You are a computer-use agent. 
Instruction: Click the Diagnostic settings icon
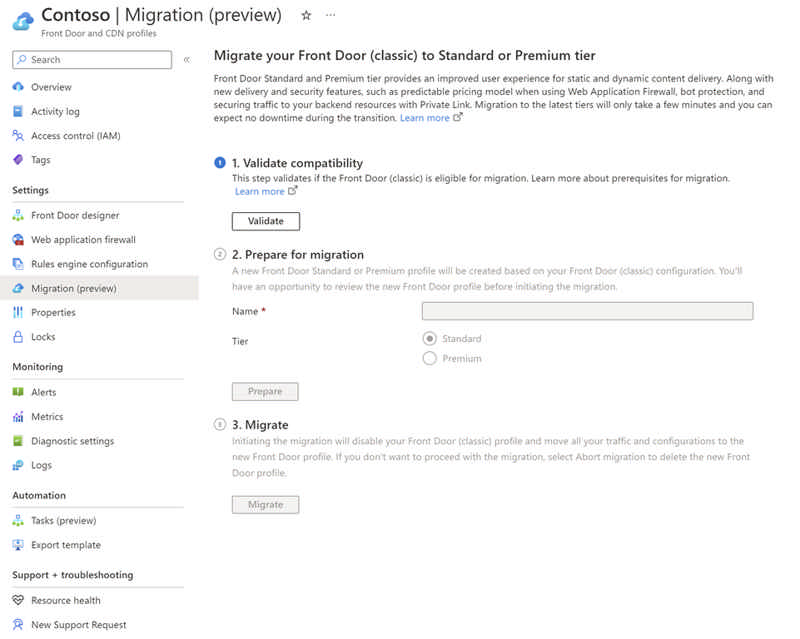click(18, 441)
